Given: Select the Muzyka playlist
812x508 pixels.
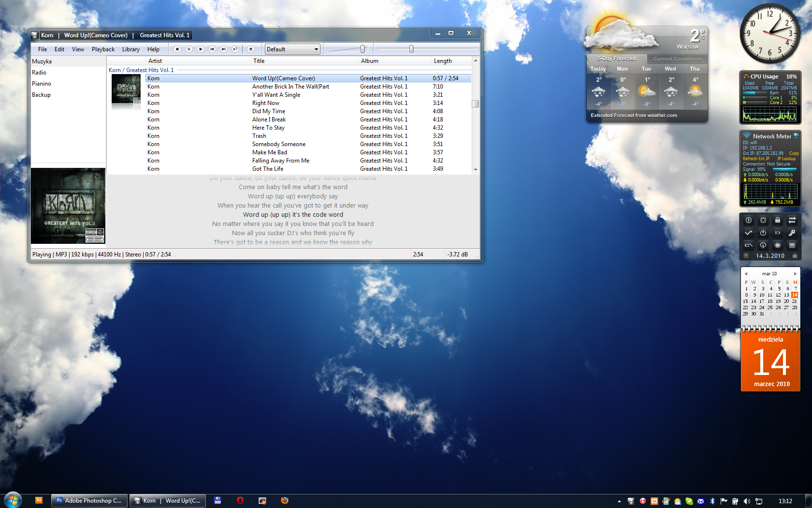Looking at the screenshot, I should tap(68, 61).
